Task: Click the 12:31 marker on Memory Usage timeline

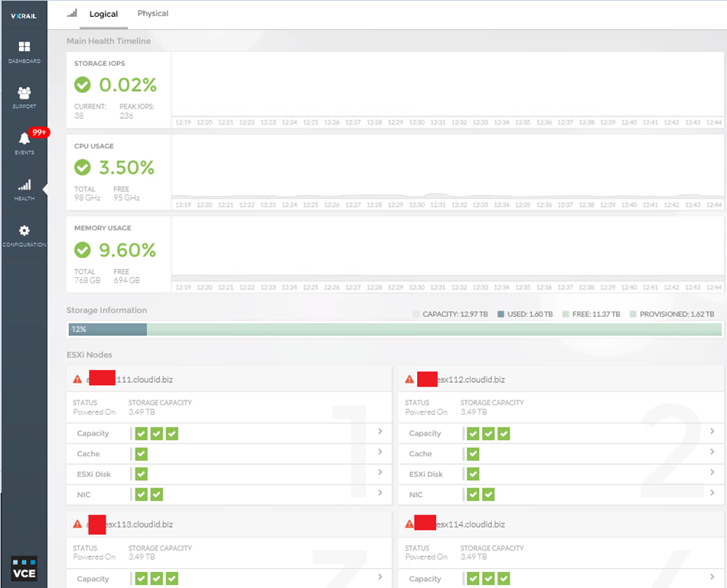Action: [438, 288]
